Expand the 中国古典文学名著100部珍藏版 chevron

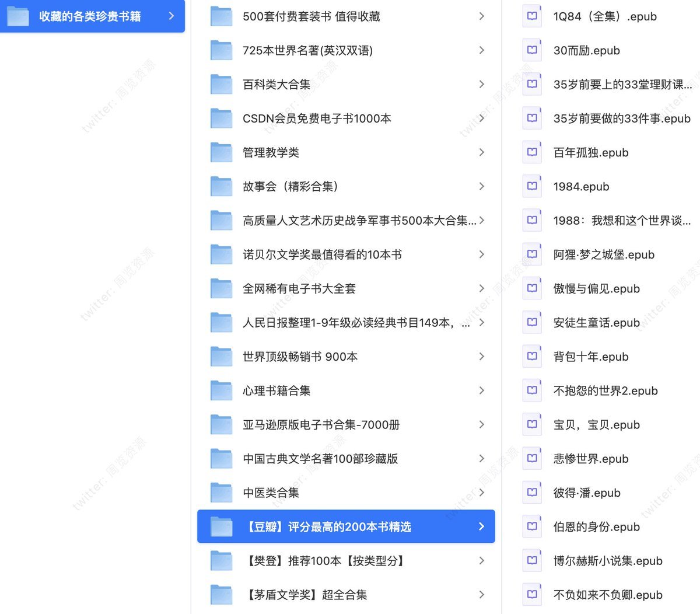click(x=481, y=458)
